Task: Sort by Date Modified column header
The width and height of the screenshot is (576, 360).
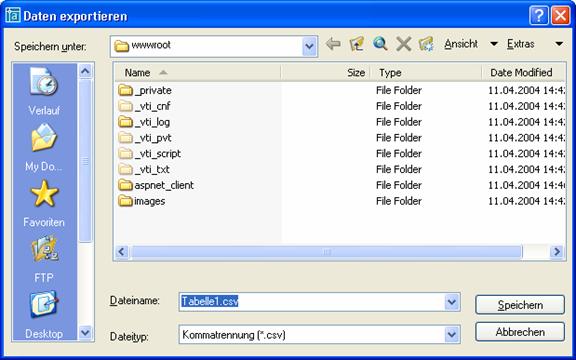Action: point(523,72)
